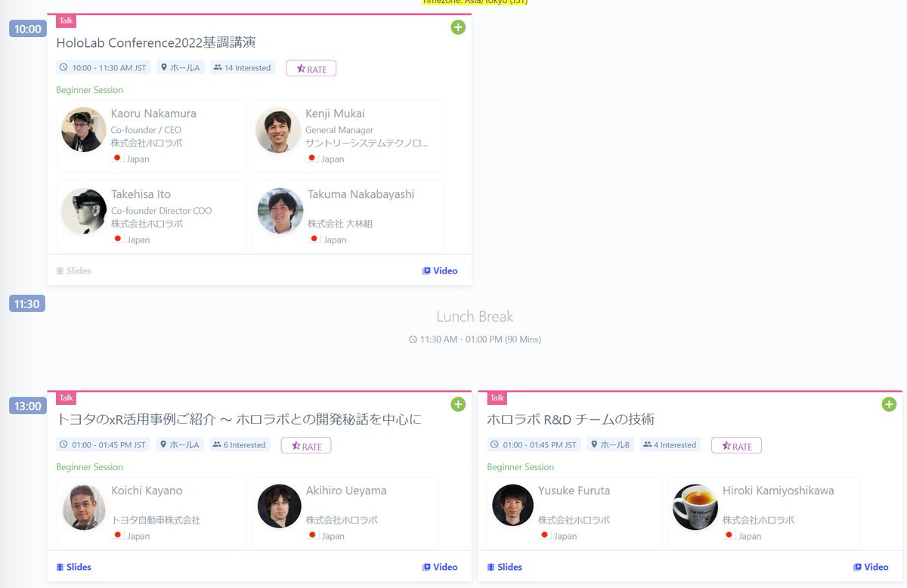
Task: Open Video for トヨタのxR活用事例 session
Action: (x=440, y=567)
